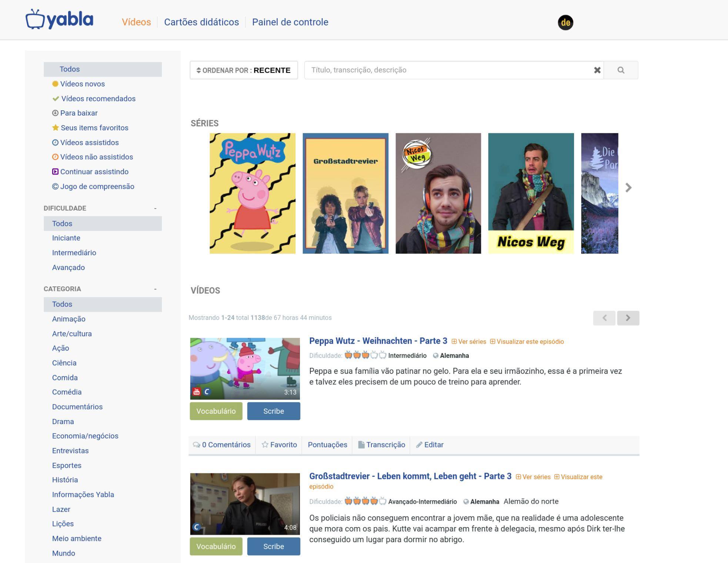Go to next videos page arrow
Image resolution: width=728 pixels, height=563 pixels.
628,318
